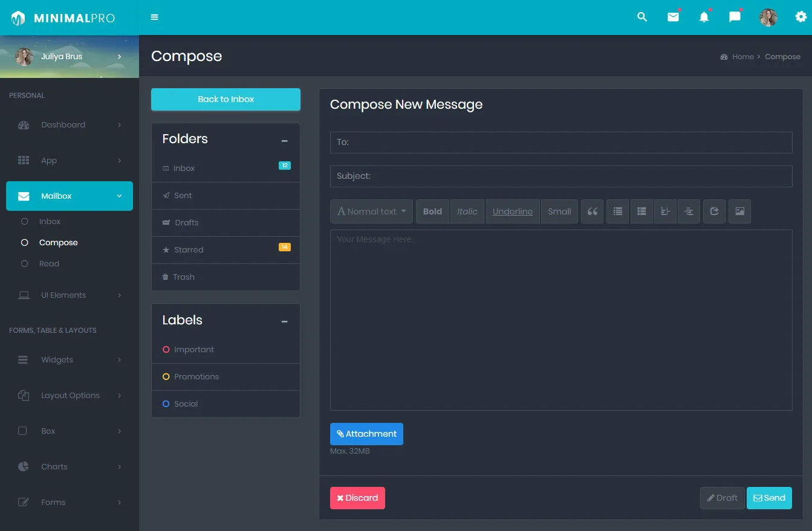Click the indent toolbar icon

pyautogui.click(x=689, y=211)
